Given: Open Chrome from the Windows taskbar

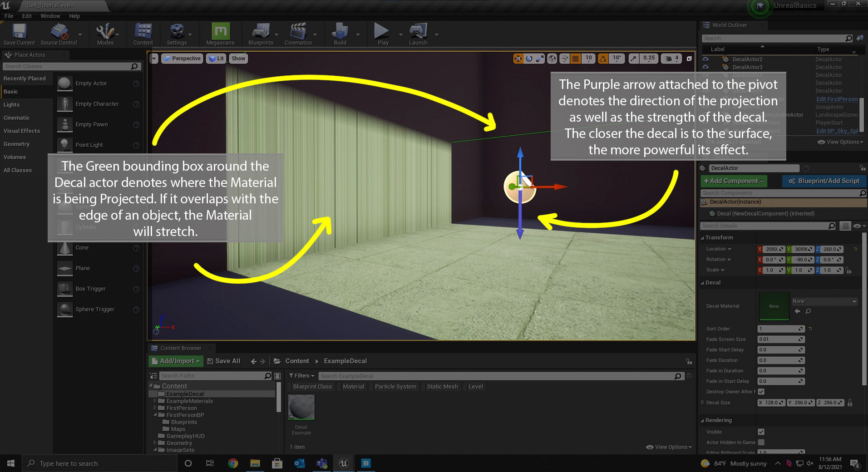Looking at the screenshot, I should [x=233, y=463].
